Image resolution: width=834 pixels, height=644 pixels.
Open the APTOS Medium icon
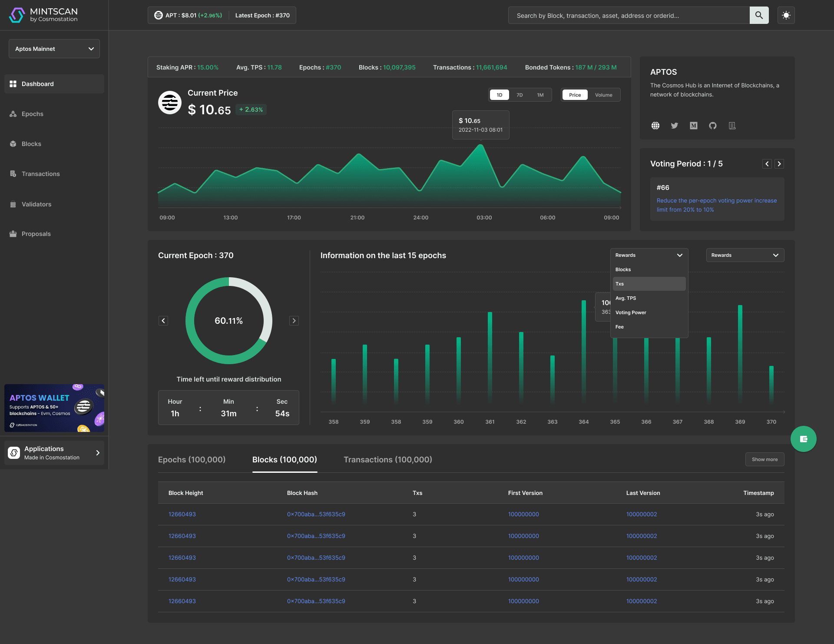click(x=694, y=126)
